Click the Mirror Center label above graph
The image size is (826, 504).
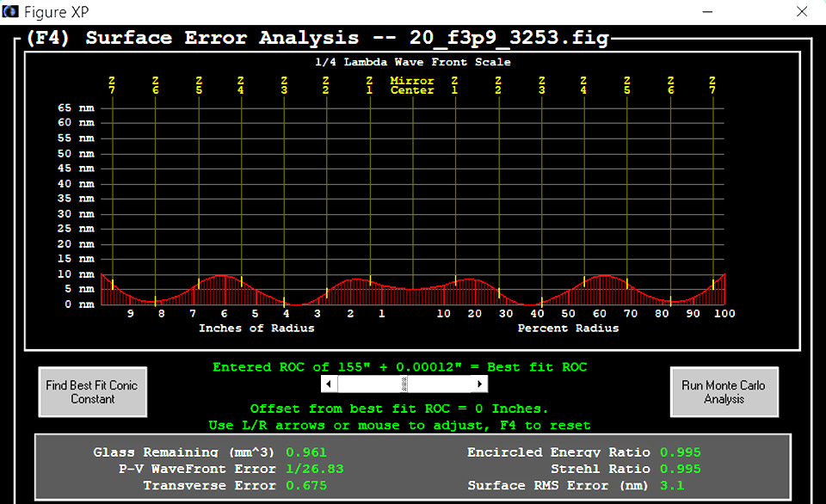pos(412,85)
